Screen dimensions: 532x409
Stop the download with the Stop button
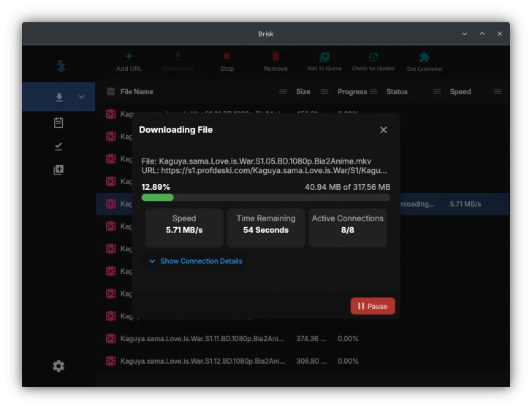coord(227,62)
